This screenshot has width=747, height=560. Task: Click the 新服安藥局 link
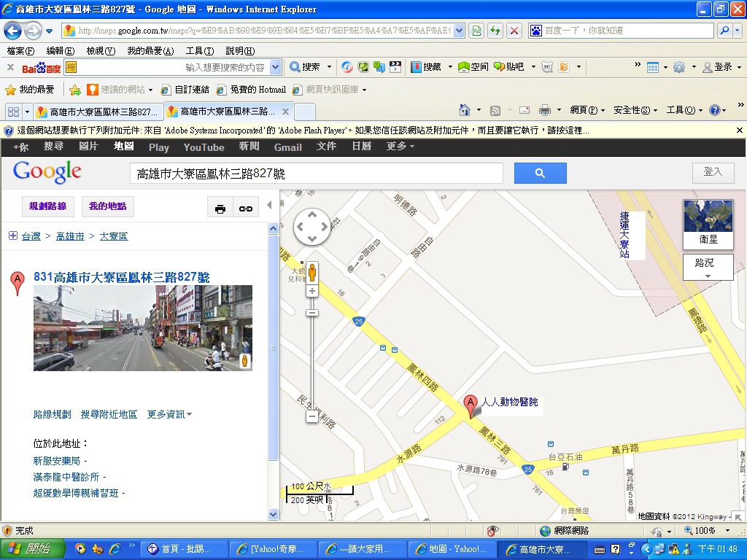(57, 461)
